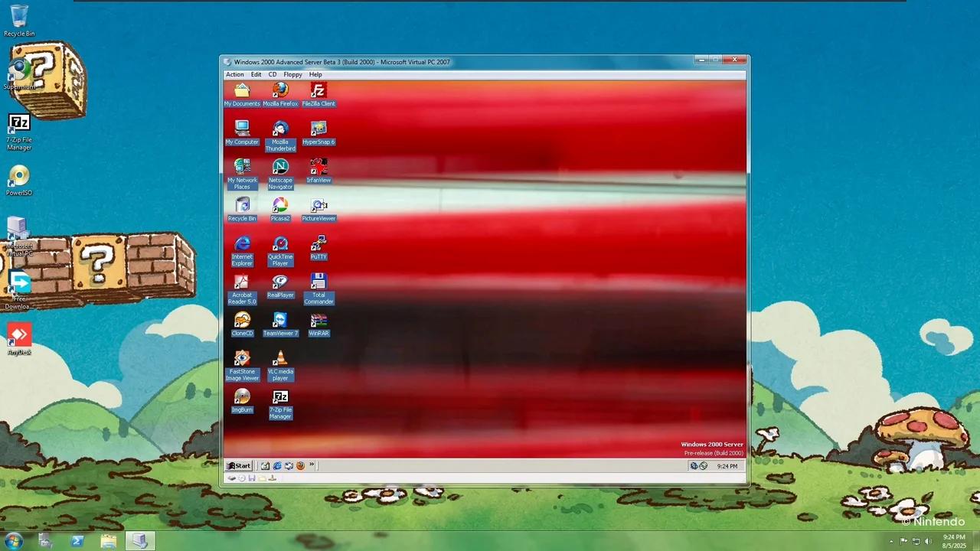The height and width of the screenshot is (551, 980).
Task: Open the FileZilla Client desktop icon
Action: tap(318, 95)
